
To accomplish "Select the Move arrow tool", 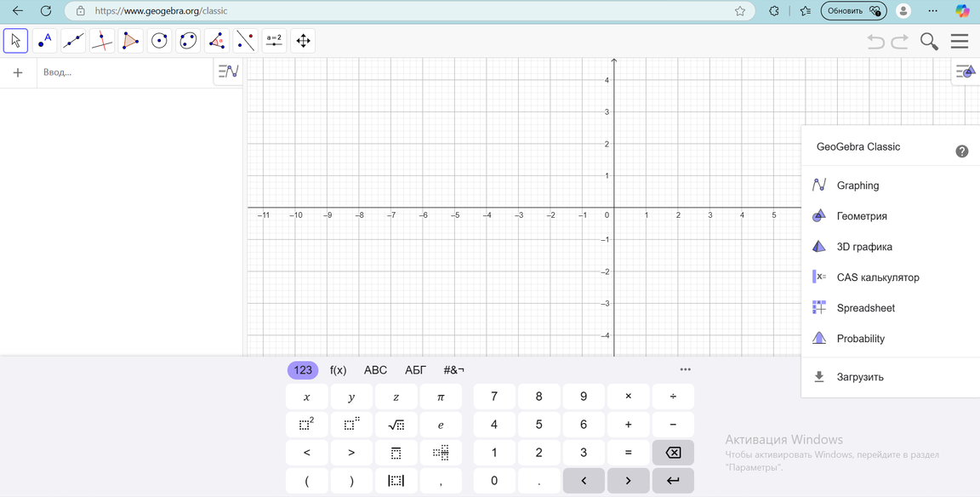I will tap(15, 41).
